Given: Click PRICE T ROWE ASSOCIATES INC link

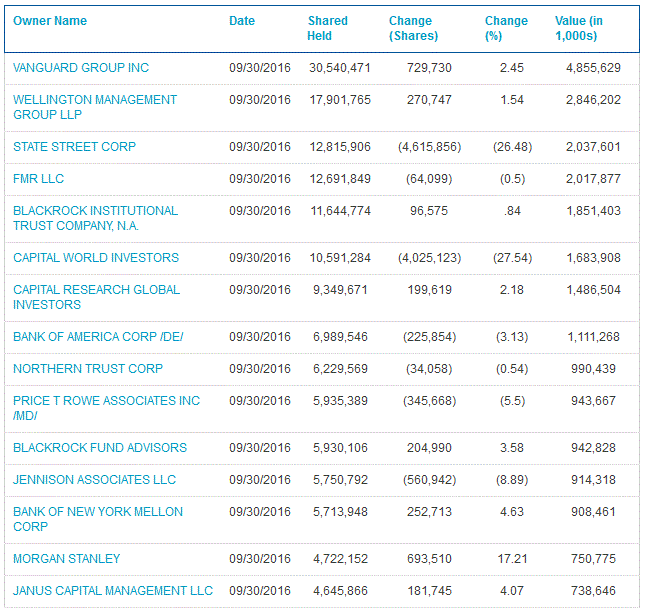Looking at the screenshot, I should (107, 408).
